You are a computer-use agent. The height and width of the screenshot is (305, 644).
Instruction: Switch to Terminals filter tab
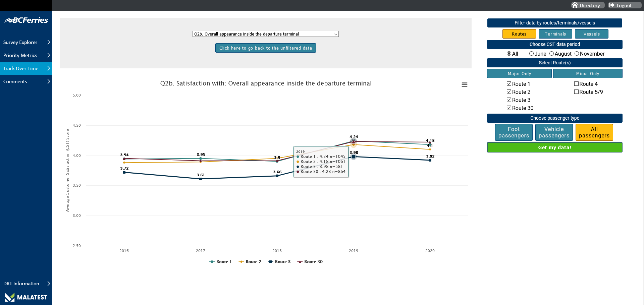click(x=555, y=34)
